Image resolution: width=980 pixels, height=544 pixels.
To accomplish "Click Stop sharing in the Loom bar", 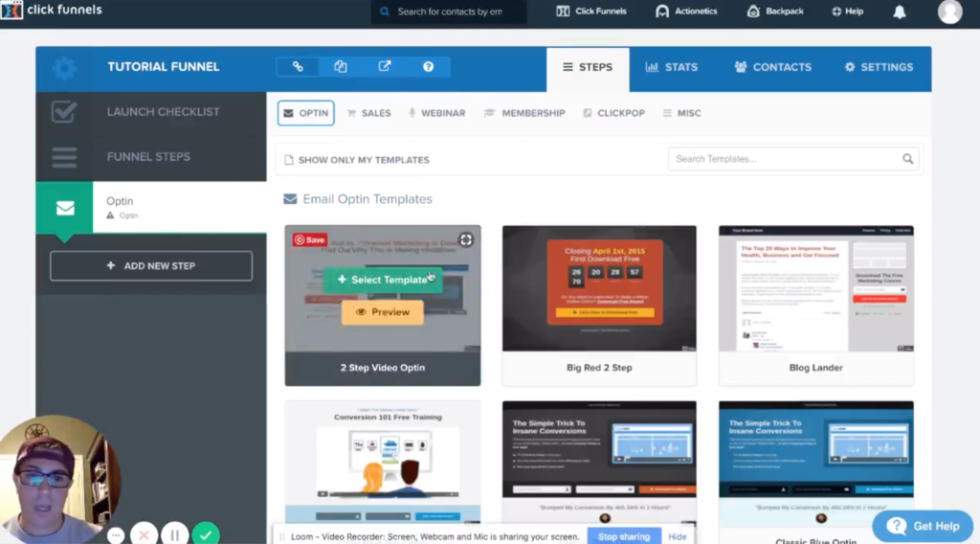I will coord(624,536).
